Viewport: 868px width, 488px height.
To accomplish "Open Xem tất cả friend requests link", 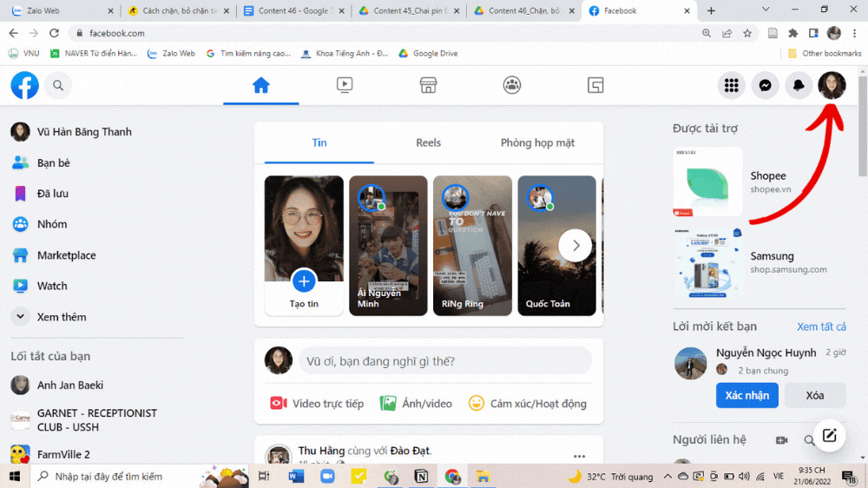I will (821, 326).
